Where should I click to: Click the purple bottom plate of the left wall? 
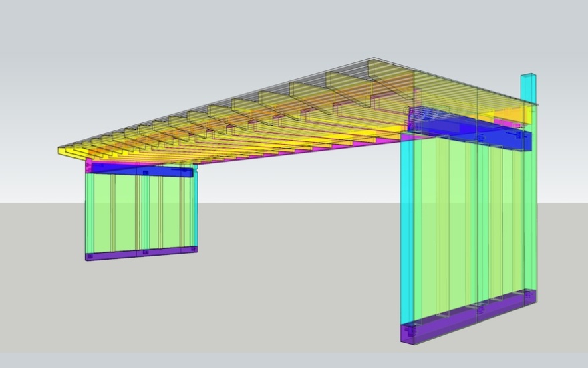click(x=140, y=252)
